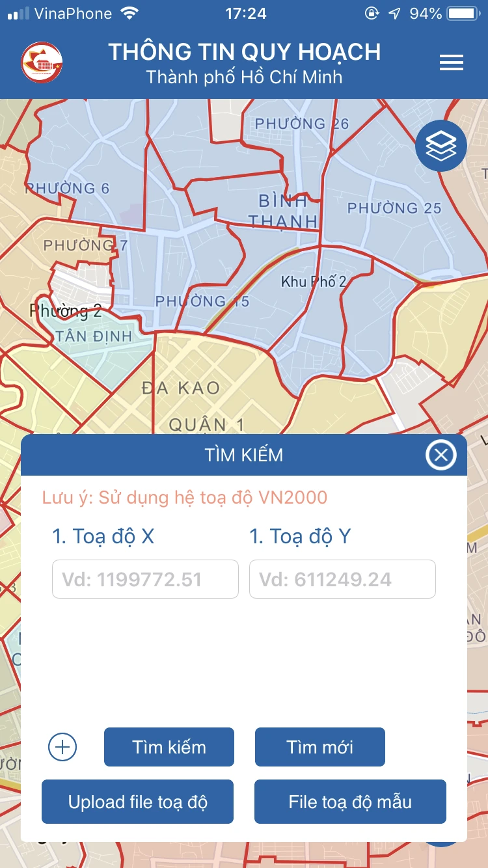
Task: Tap Tân Định area on map
Action: [94, 336]
